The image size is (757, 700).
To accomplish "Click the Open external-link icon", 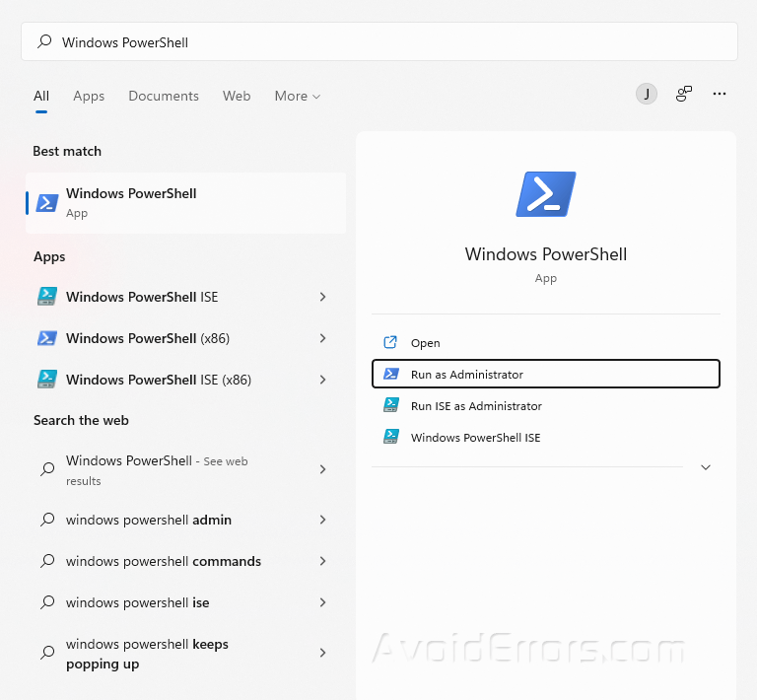I will click(x=390, y=342).
